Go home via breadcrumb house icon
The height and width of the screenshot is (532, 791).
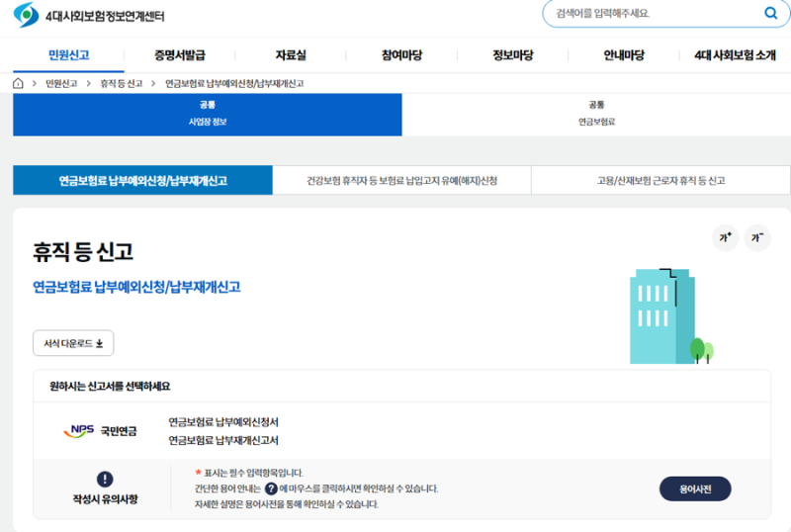point(18,83)
